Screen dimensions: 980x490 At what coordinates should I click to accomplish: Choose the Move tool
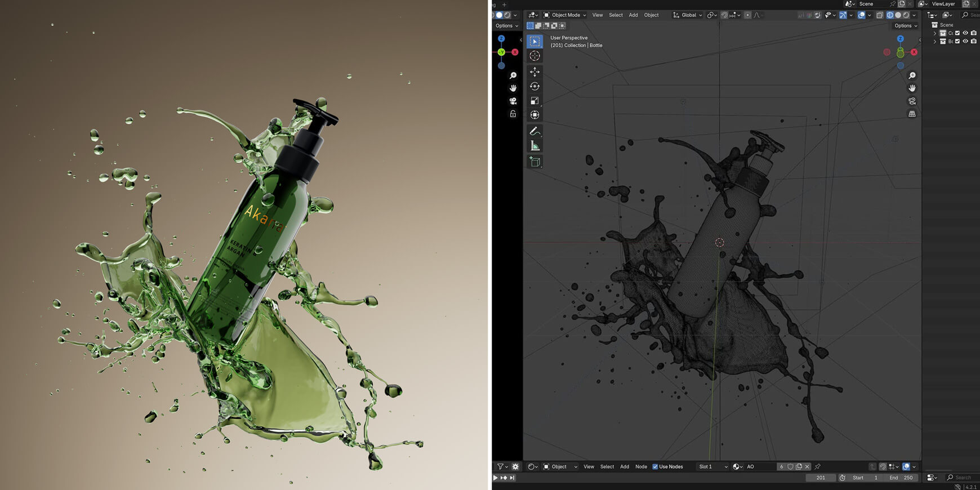[534, 72]
